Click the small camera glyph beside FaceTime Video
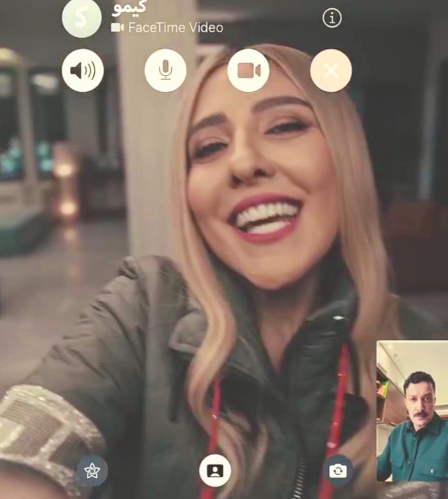The height and width of the screenshot is (499, 448). coord(117,28)
